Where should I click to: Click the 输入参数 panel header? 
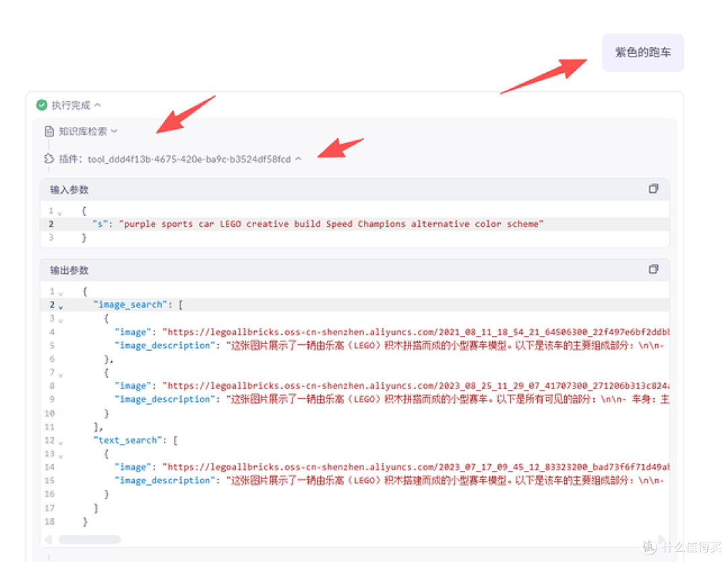[355, 189]
